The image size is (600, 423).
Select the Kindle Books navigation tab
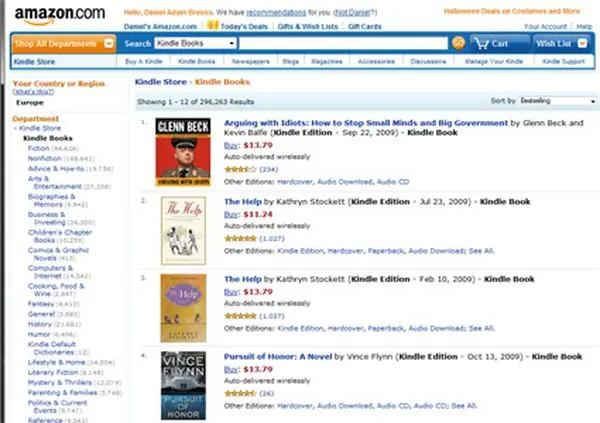pyautogui.click(x=197, y=61)
